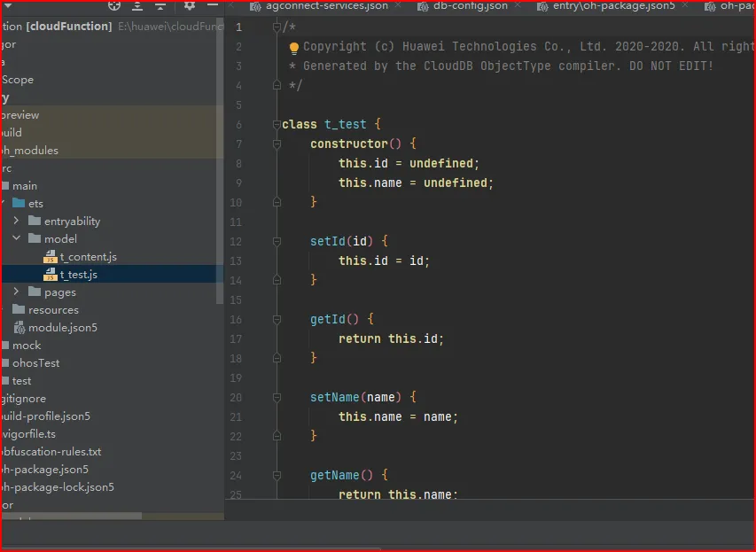Collapse the model folder chevron
The image size is (756, 552).
click(16, 238)
